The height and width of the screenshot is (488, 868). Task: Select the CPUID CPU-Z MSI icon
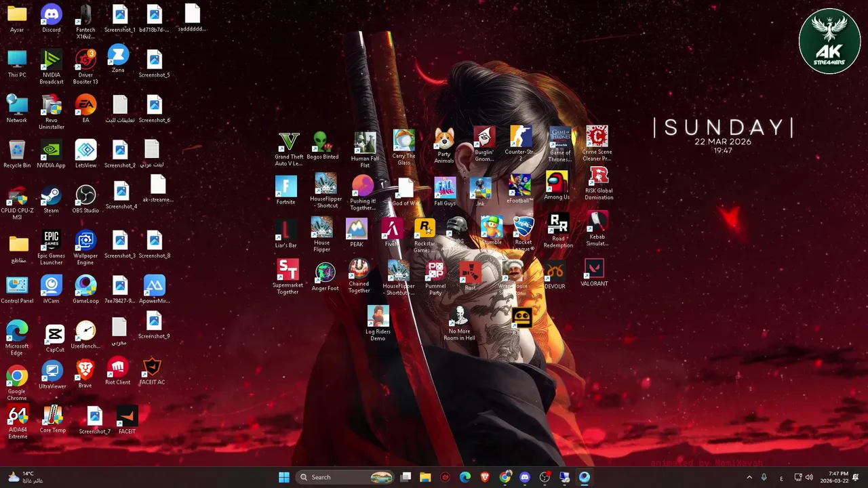pos(17,202)
